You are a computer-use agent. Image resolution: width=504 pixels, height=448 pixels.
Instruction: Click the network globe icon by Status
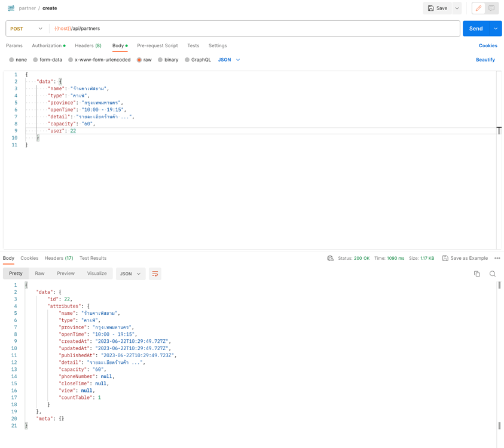click(x=330, y=259)
